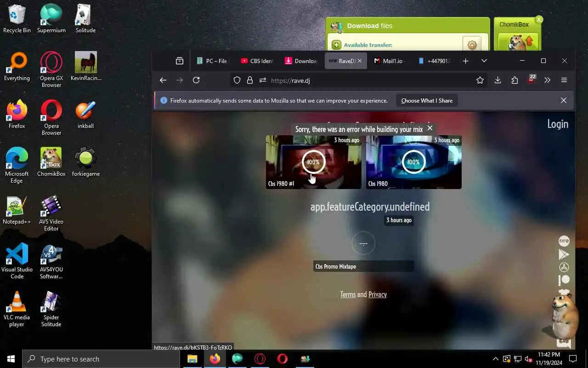Open the Patreon icon in sidebar
Viewport: 588px width, 368px height.
click(x=564, y=280)
